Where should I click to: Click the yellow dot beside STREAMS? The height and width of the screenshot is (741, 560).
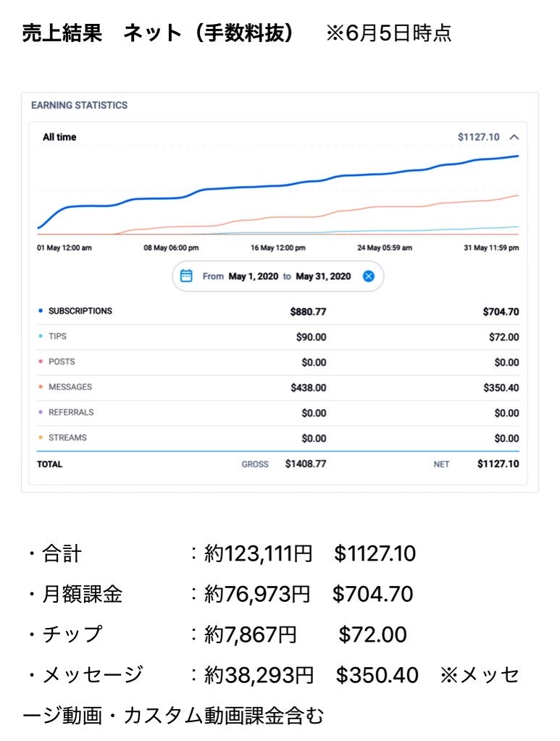tap(41, 438)
